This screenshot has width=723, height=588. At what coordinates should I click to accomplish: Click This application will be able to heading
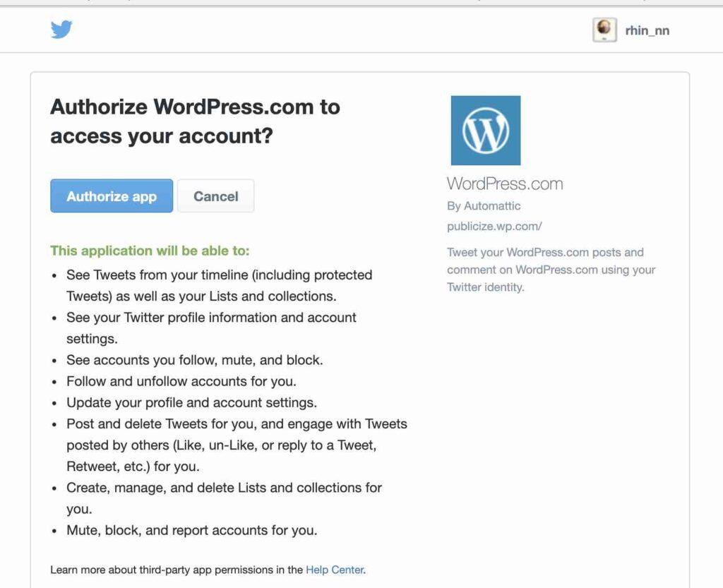(x=150, y=251)
